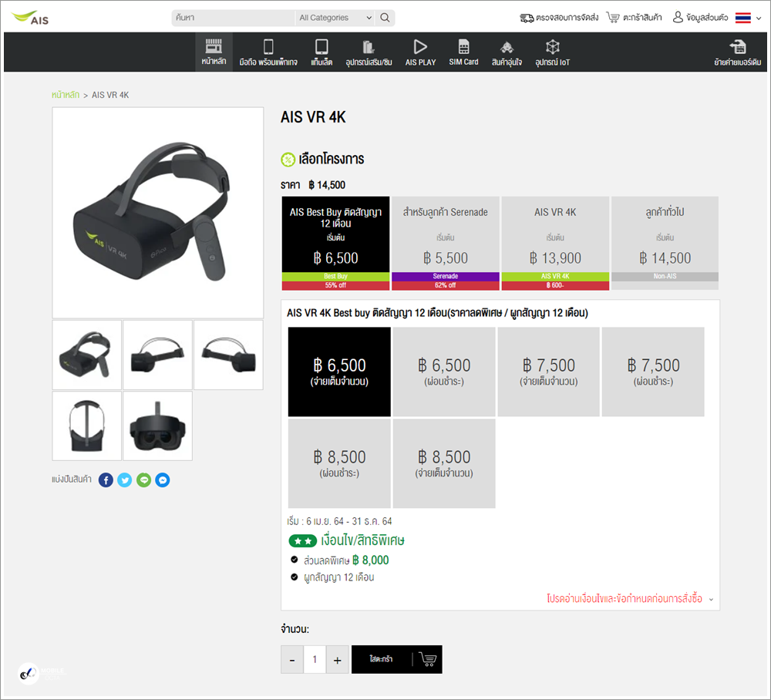Click the shopping cart text link
The height and width of the screenshot is (700, 771).
click(x=642, y=18)
